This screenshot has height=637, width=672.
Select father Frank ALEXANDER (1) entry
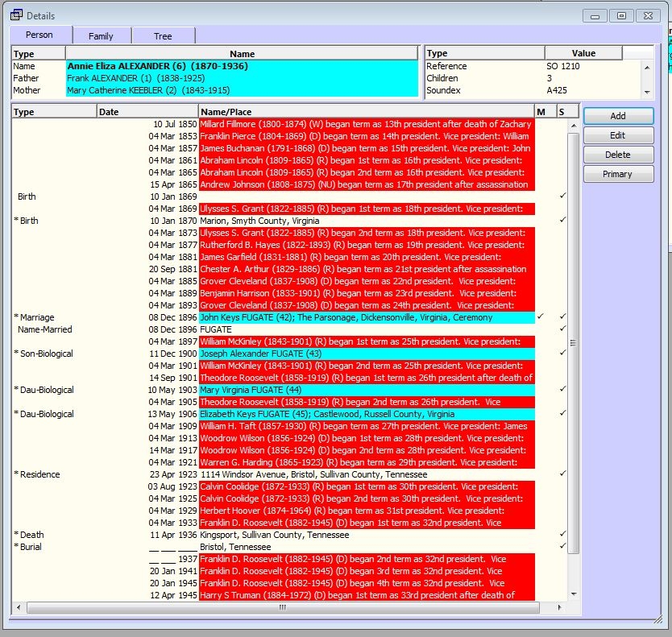coord(214,78)
